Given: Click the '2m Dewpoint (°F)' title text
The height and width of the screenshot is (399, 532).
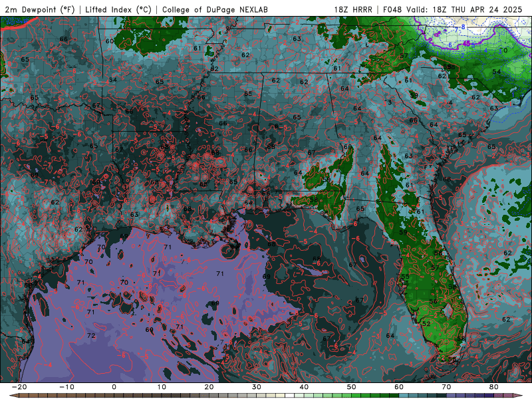Looking at the screenshot, I should point(40,9).
